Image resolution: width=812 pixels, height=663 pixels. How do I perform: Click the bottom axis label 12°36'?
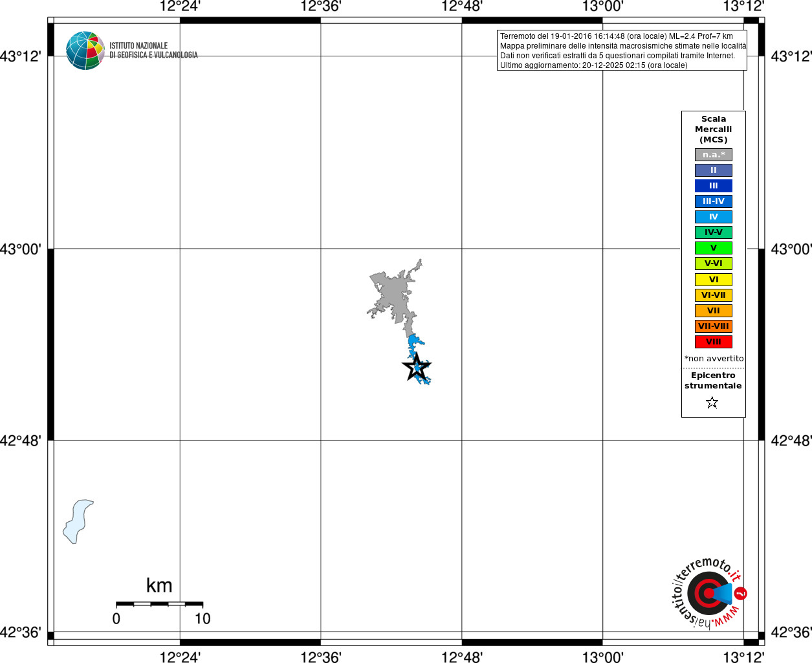pos(321,657)
